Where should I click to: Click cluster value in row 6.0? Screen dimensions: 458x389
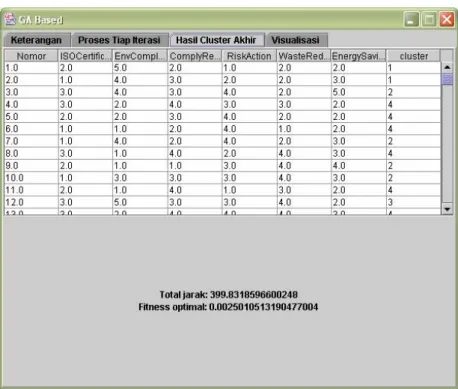pos(413,129)
